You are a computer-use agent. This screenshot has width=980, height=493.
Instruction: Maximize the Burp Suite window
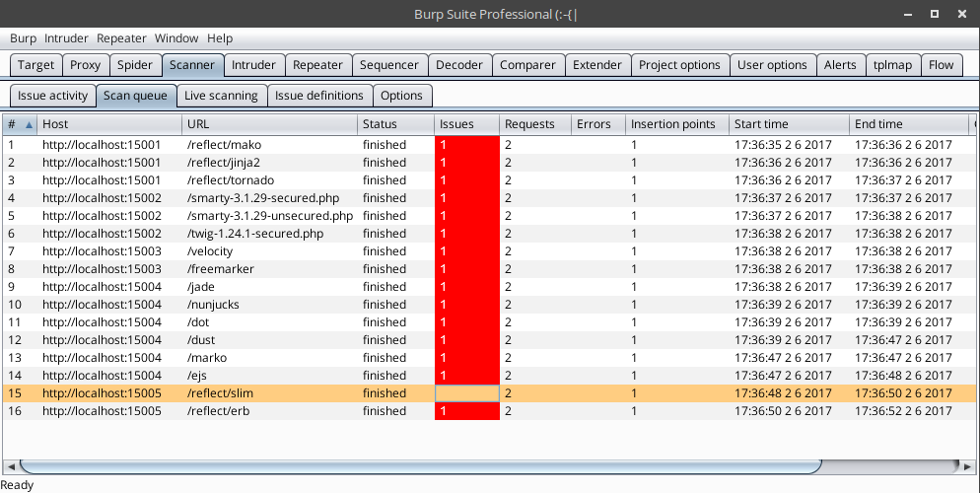click(x=935, y=14)
